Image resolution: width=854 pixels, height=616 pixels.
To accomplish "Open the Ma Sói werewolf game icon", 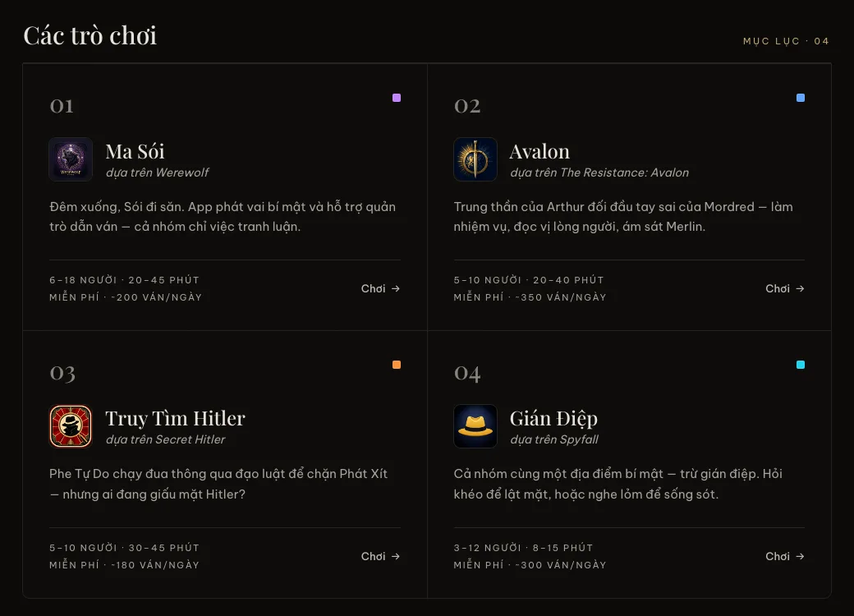I will tap(71, 159).
